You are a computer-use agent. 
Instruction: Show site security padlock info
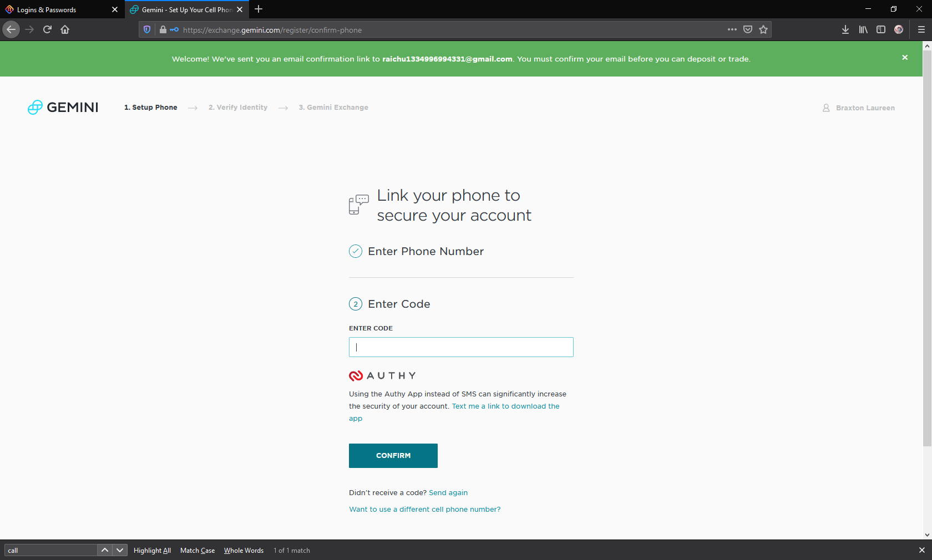click(163, 30)
